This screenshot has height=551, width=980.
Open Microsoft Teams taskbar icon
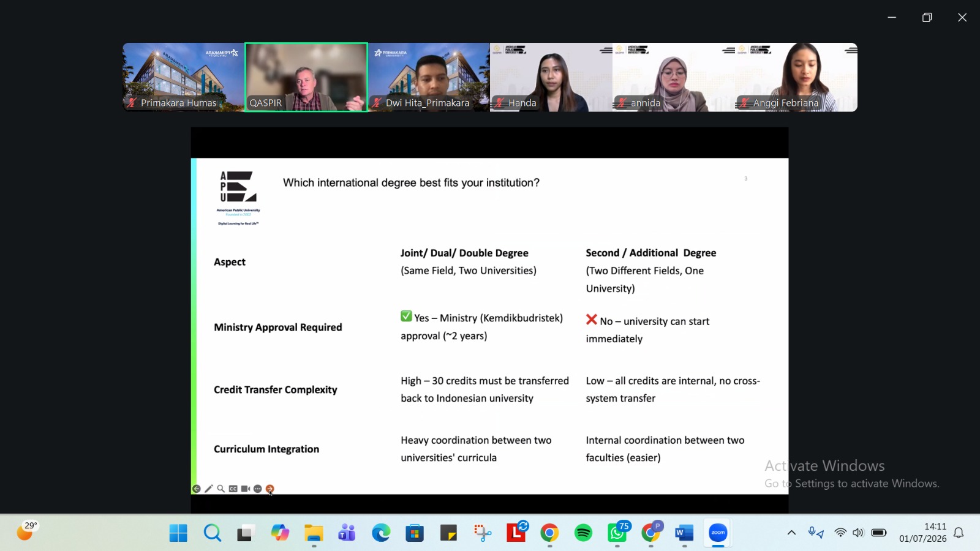[347, 533]
